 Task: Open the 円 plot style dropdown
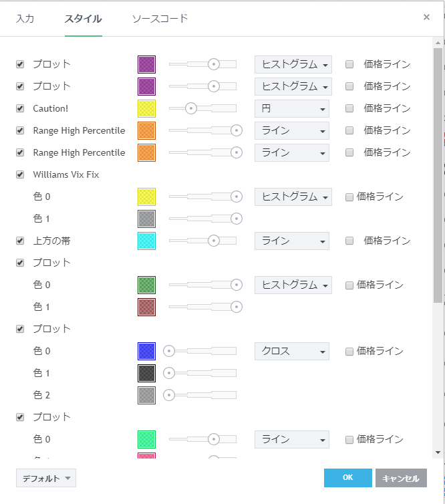[292, 108]
